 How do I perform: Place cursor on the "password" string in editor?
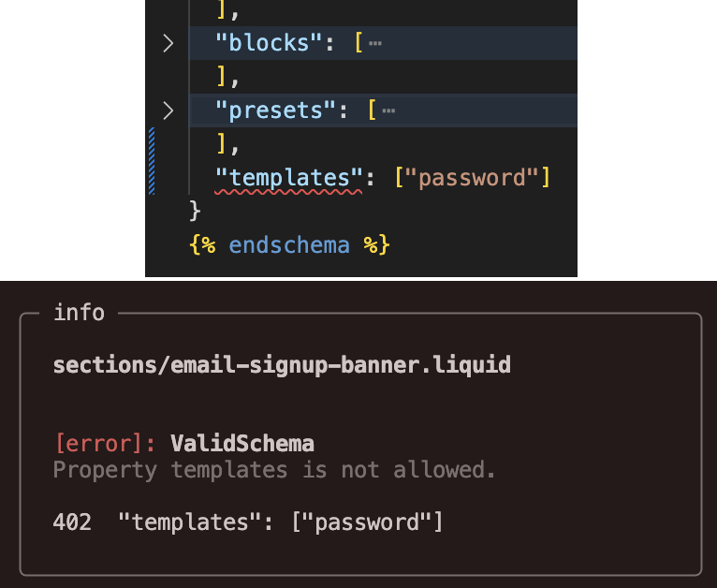472,177
